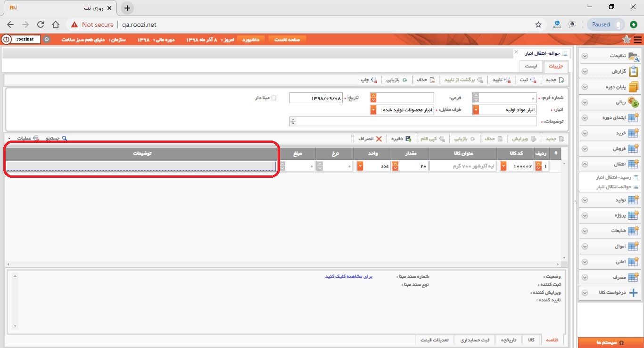
Task: Click the گزارش clipboard report icon
Action: (634, 71)
